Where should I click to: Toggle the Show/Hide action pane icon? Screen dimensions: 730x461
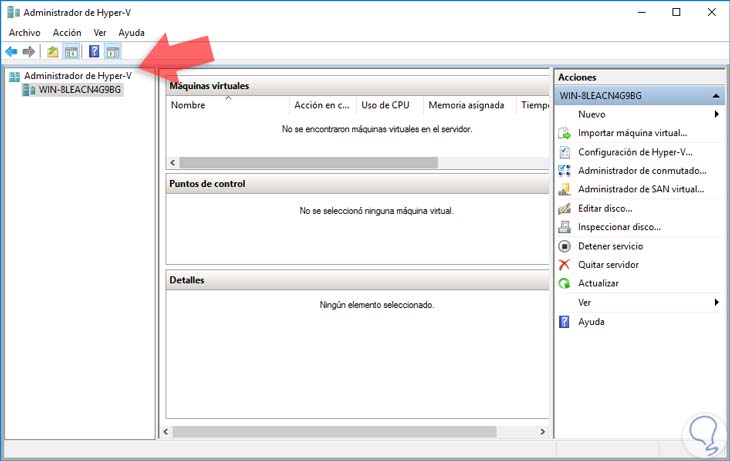(x=113, y=52)
